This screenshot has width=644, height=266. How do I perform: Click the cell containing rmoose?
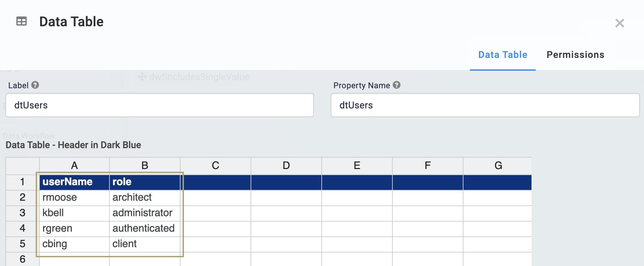click(74, 198)
